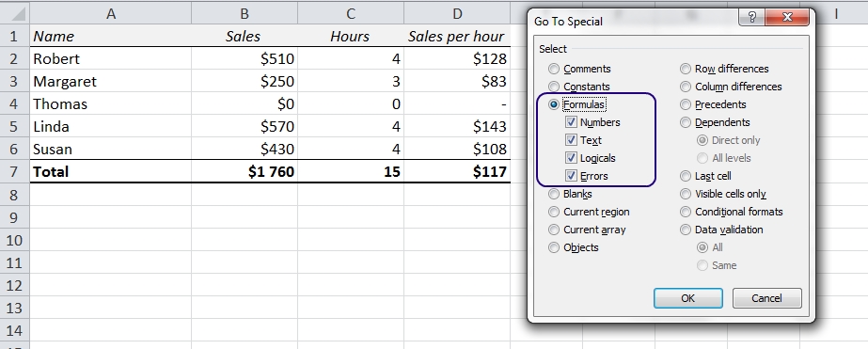
Task: Click the $1 760 total sales cell
Action: [245, 172]
